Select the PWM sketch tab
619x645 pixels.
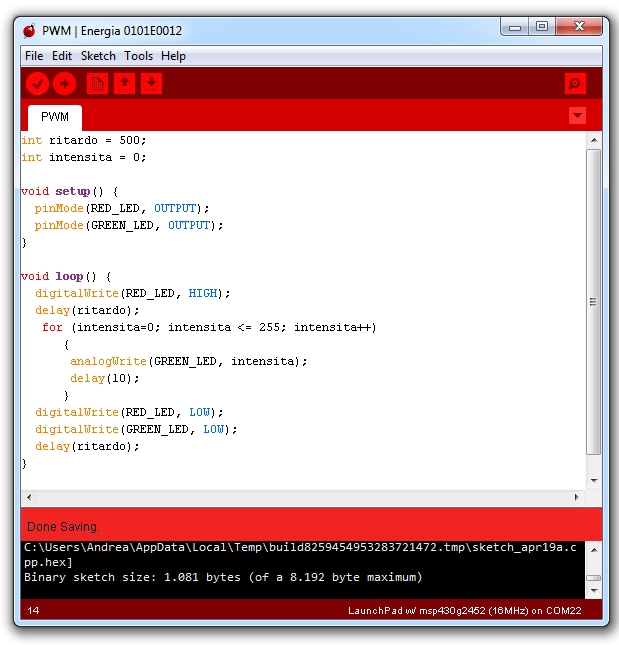click(x=55, y=117)
